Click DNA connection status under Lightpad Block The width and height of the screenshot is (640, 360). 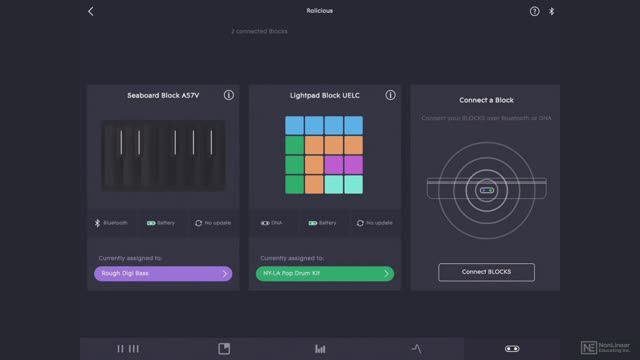(x=271, y=223)
